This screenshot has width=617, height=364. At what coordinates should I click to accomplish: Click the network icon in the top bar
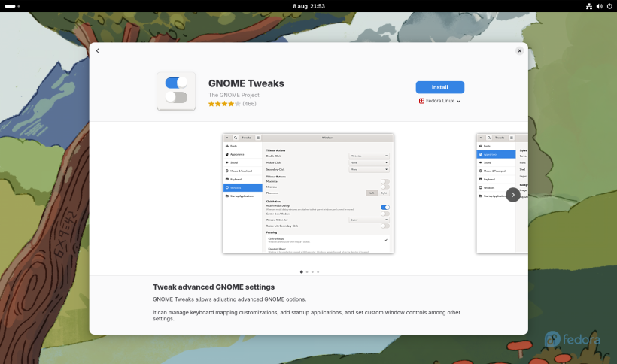click(x=589, y=6)
